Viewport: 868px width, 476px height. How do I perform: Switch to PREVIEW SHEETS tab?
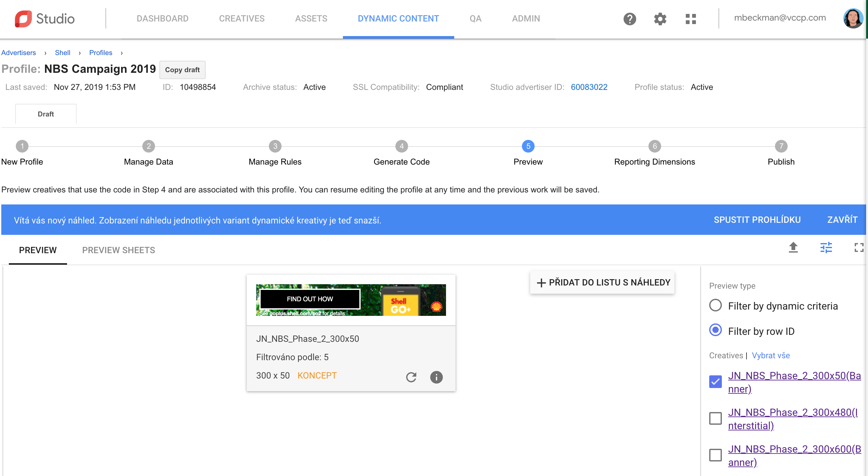tap(118, 250)
